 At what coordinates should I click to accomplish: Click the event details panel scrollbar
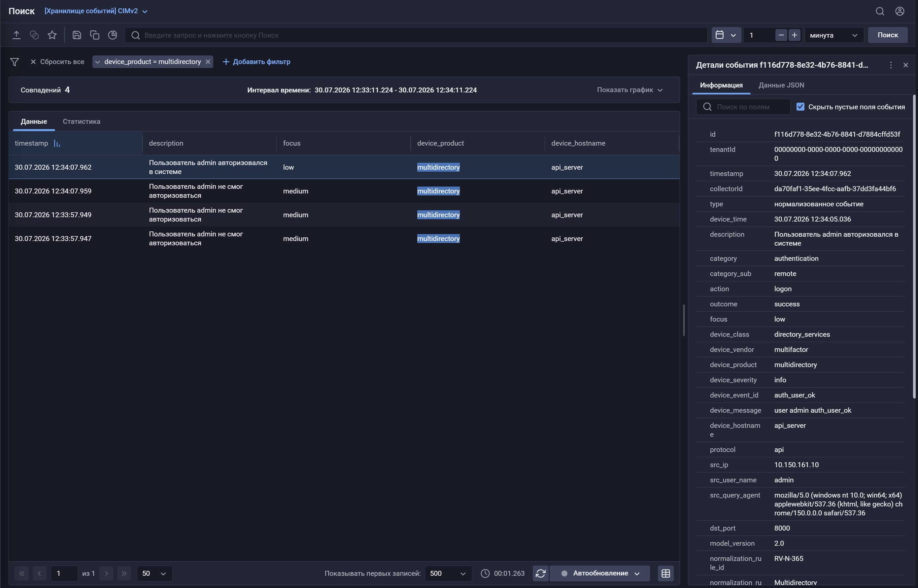point(914,247)
